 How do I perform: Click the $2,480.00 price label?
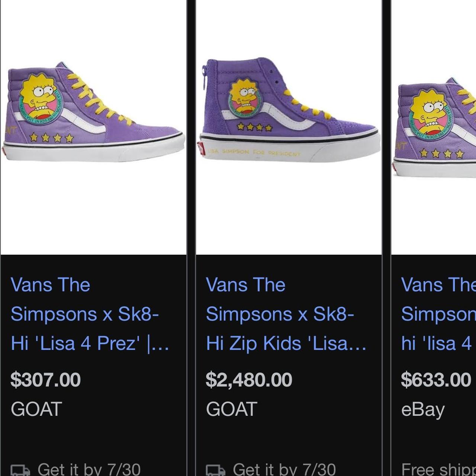pos(248,380)
